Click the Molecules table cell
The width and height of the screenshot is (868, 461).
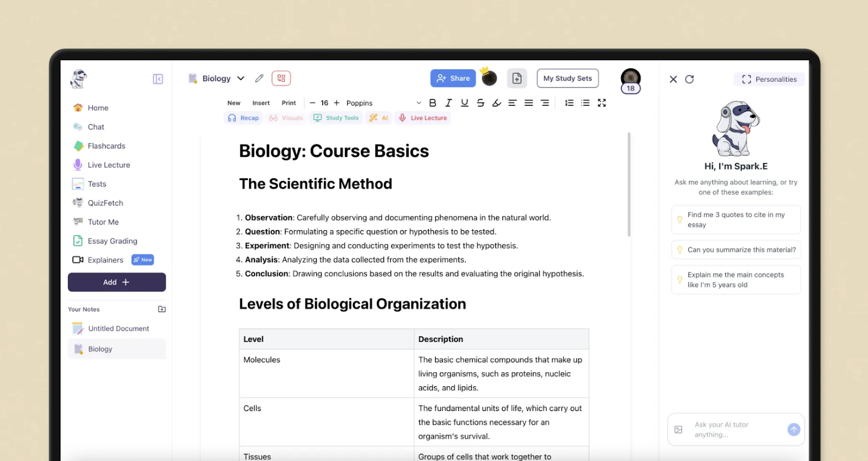pos(326,374)
